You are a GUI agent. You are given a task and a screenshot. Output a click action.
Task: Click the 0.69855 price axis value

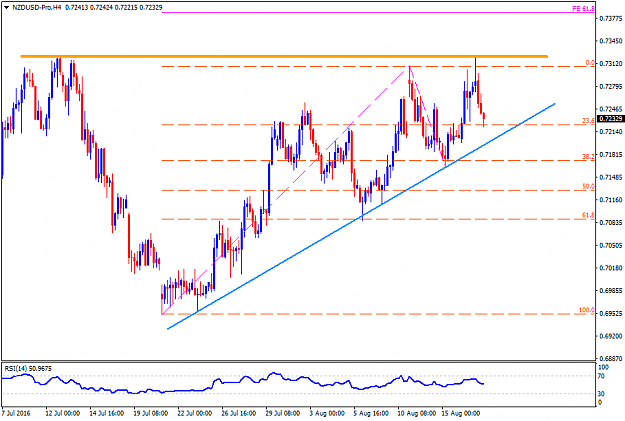611,291
